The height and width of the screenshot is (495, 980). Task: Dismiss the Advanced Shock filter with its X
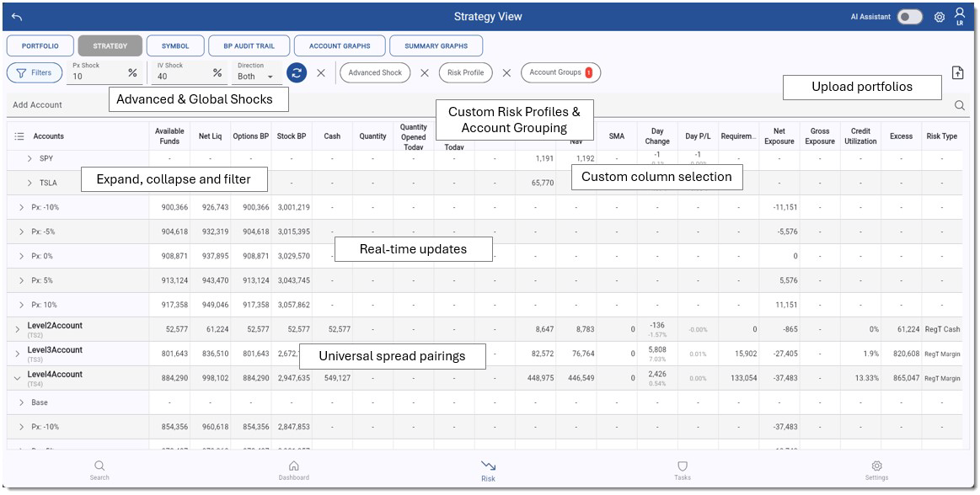tap(424, 72)
